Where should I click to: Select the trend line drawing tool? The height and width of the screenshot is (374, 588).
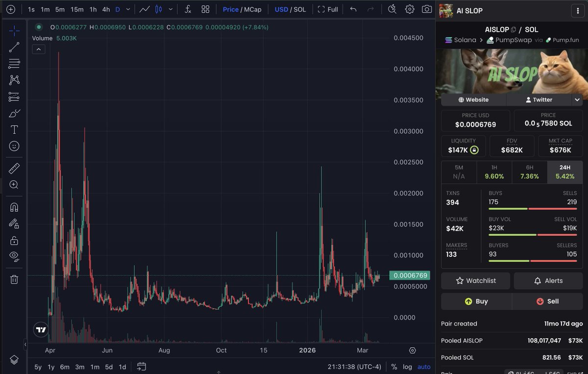pos(14,47)
